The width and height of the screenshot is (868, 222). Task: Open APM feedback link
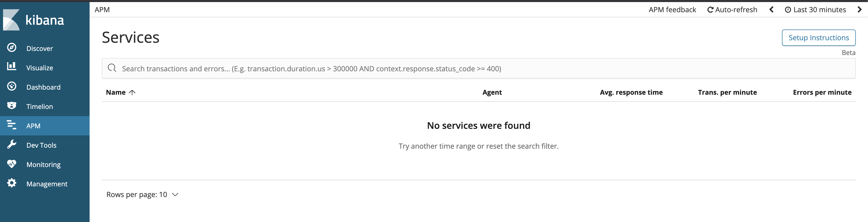point(672,10)
